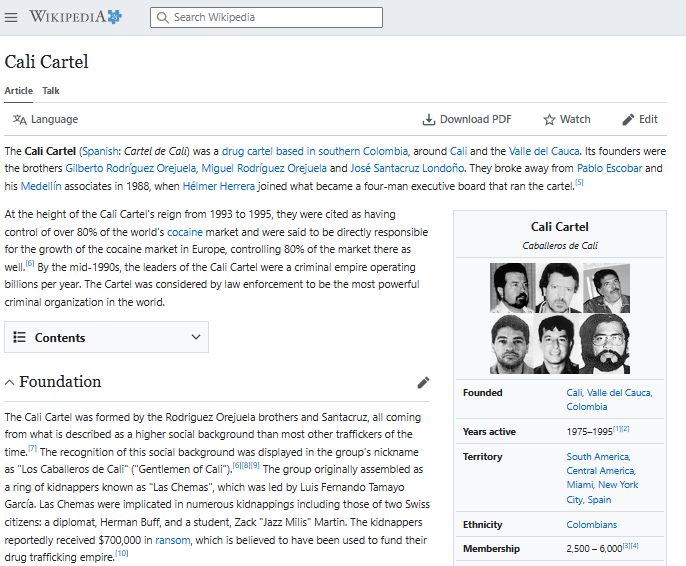The width and height of the screenshot is (686, 566).
Task: Click the Edit button label
Action: [x=648, y=119]
